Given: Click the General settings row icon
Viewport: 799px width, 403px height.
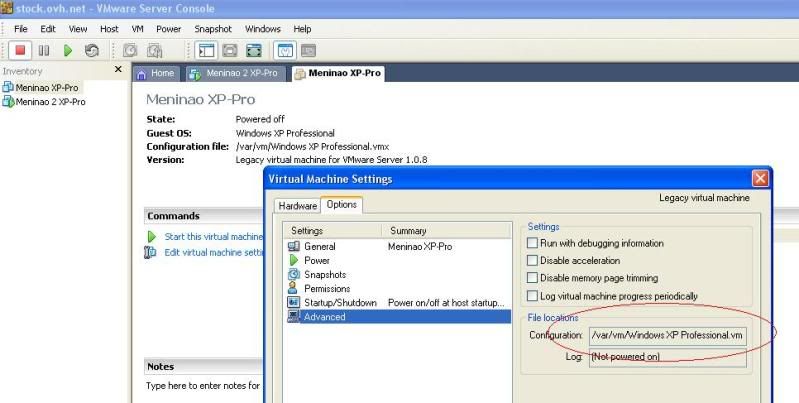Looking at the screenshot, I should tap(294, 246).
